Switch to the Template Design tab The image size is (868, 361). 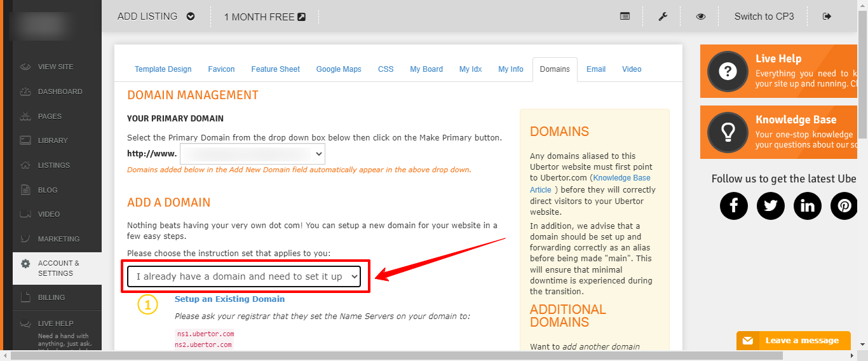pyautogui.click(x=163, y=69)
